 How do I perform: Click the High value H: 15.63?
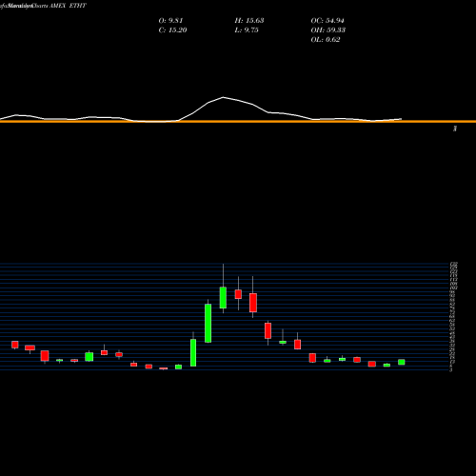click(249, 21)
